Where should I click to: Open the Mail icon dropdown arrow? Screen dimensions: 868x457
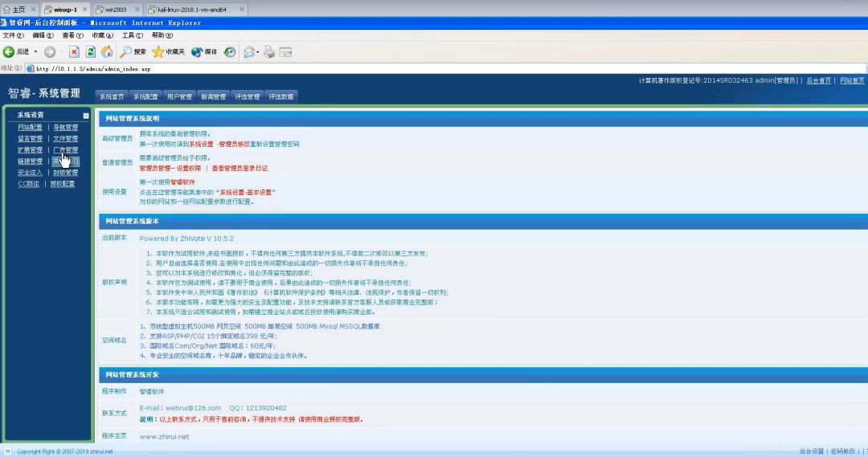pyautogui.click(x=257, y=52)
